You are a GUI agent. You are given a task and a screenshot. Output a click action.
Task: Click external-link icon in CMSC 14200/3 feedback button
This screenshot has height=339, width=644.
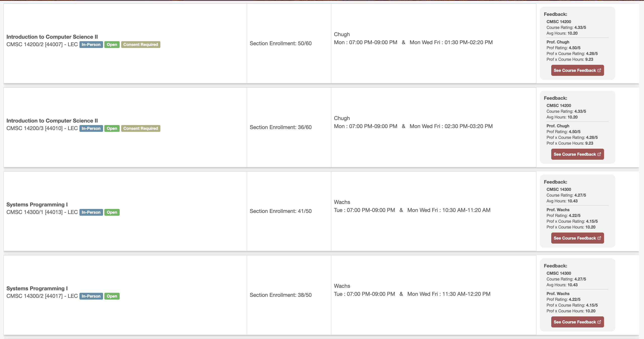click(599, 154)
